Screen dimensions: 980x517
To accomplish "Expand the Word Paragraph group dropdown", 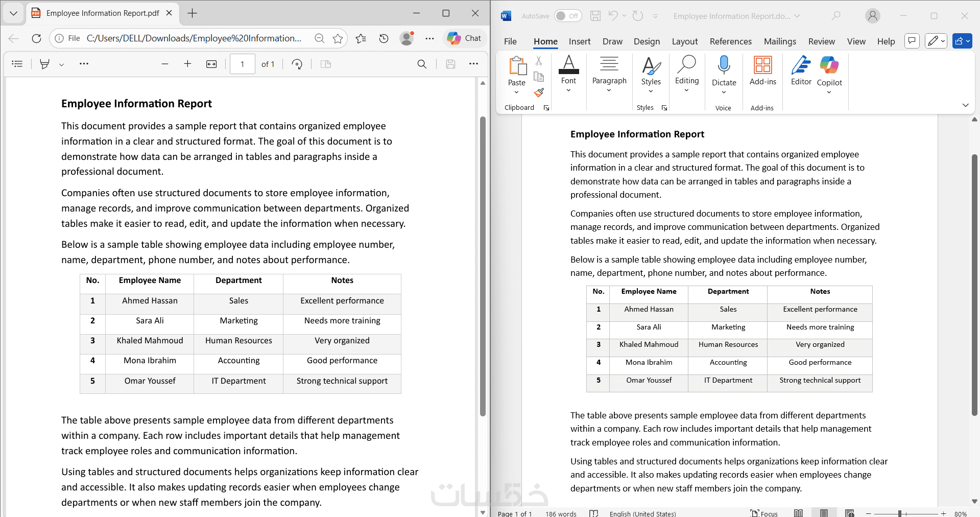I will 609,90.
